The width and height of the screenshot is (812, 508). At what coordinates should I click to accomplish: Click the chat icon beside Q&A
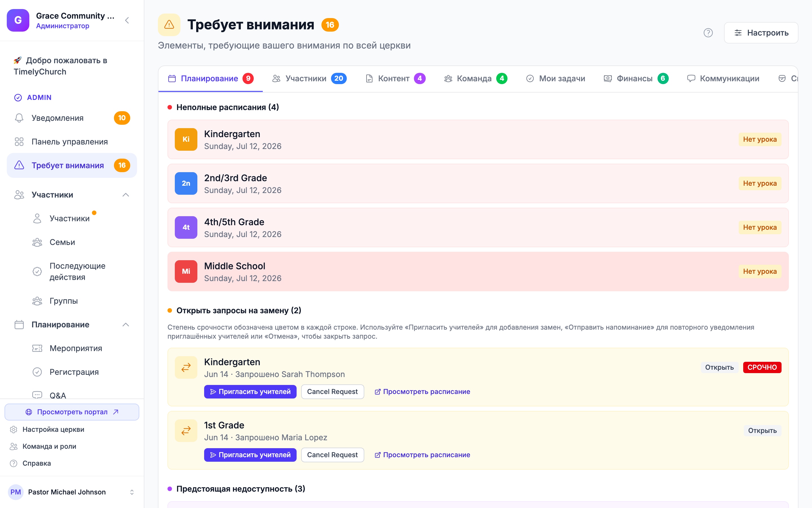click(x=37, y=395)
